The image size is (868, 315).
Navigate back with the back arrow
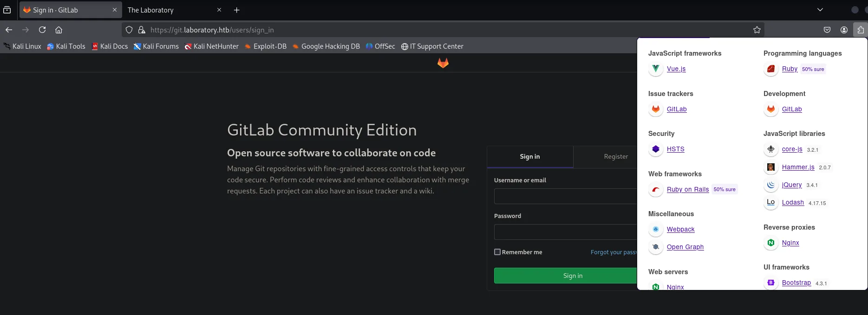9,30
